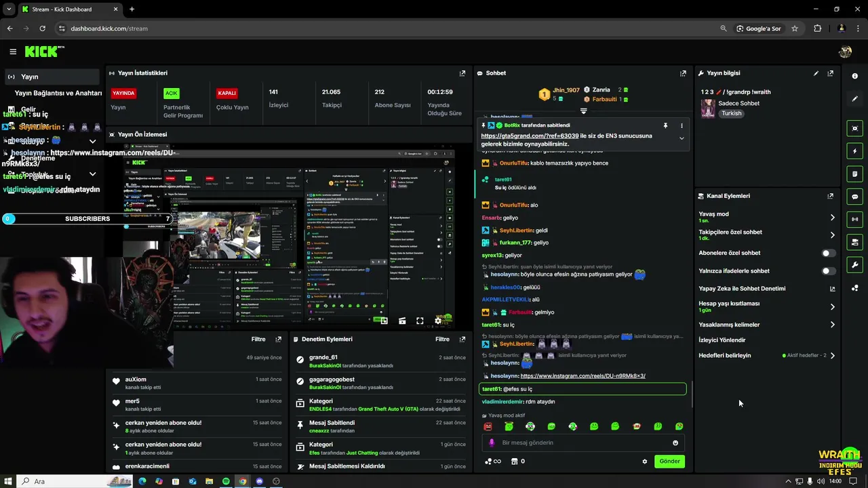Open the emoji picker in the message box
Viewport: 868px width, 488px height.
(x=675, y=443)
